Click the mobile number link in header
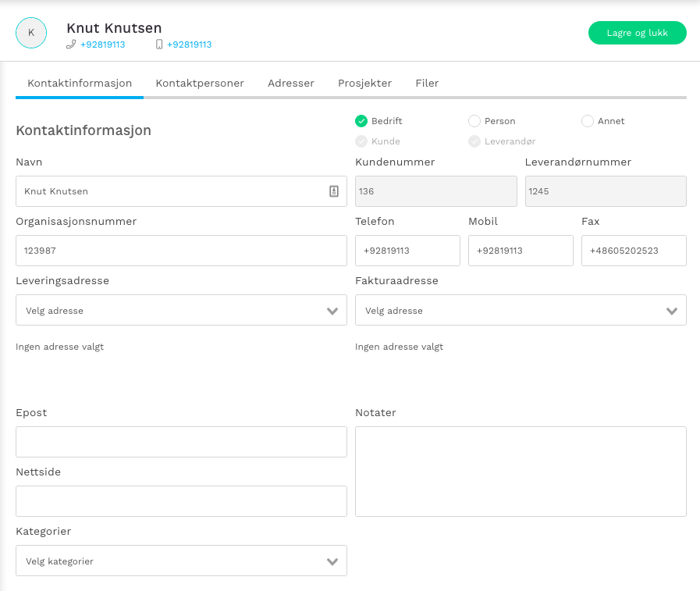Viewport: 700px width, 591px height. (x=189, y=45)
